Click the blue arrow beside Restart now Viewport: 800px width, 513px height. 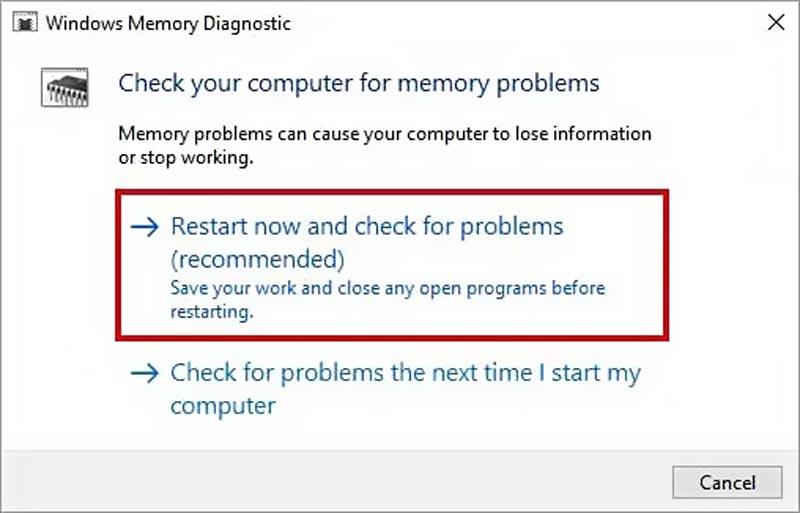click(146, 227)
